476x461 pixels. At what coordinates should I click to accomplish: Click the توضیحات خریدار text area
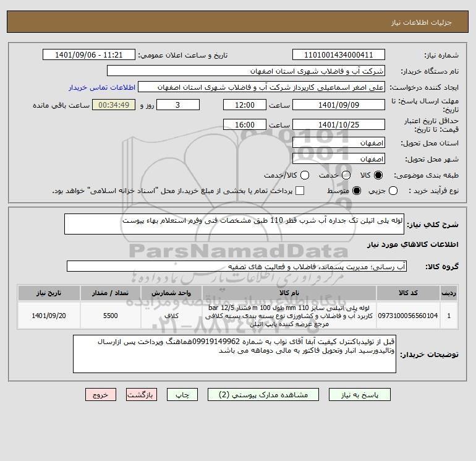(234, 354)
